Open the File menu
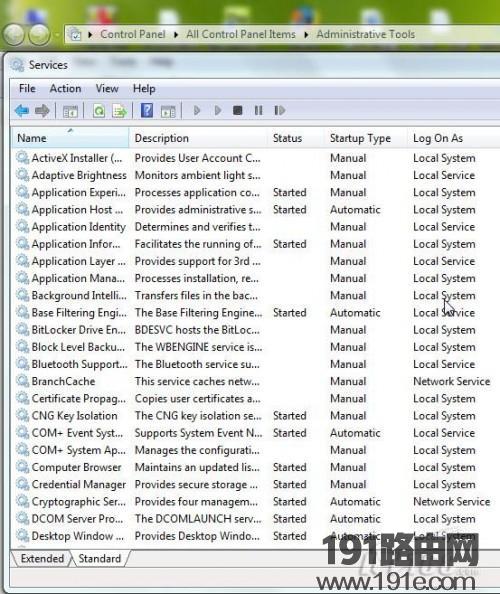500x594 pixels. (27, 89)
